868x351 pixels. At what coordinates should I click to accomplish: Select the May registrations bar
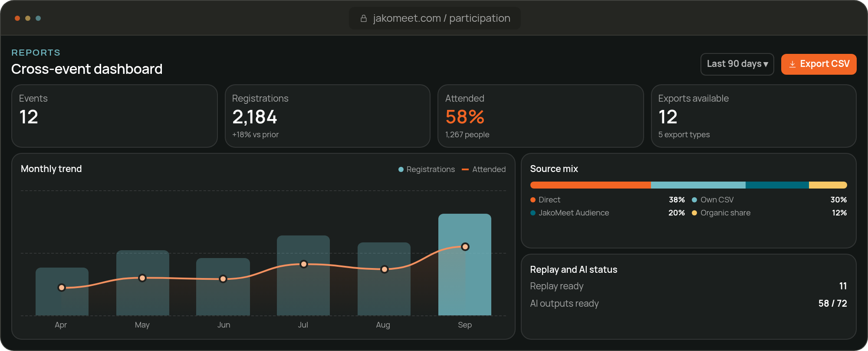pos(143,283)
